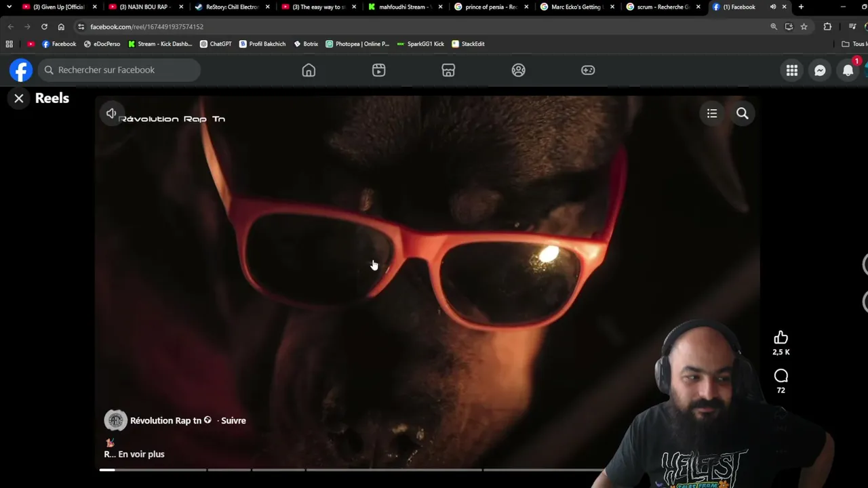Mute the Facebook tab via speaker icon
Screen dimensions: 868x488
click(x=772, y=7)
